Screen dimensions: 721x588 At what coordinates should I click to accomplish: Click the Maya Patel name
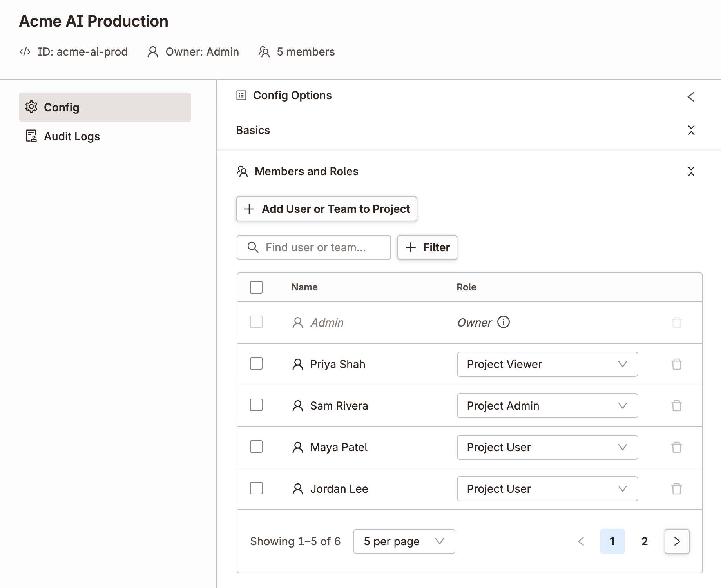[339, 447]
